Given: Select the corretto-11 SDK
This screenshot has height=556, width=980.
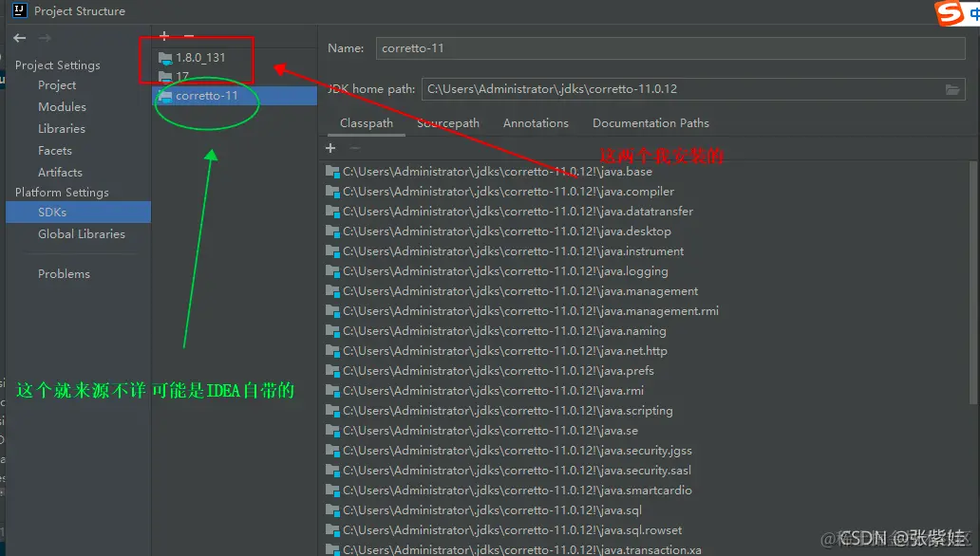Looking at the screenshot, I should pyautogui.click(x=235, y=96).
